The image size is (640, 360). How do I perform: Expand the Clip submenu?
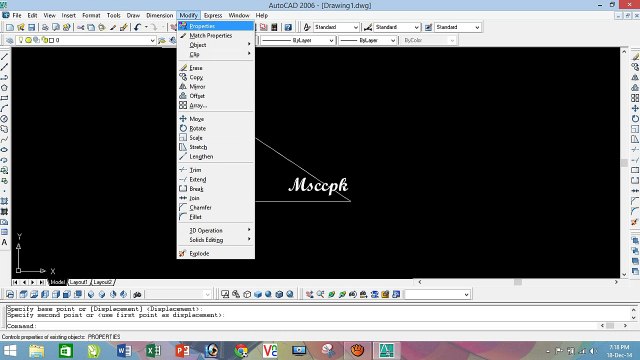coord(216,54)
